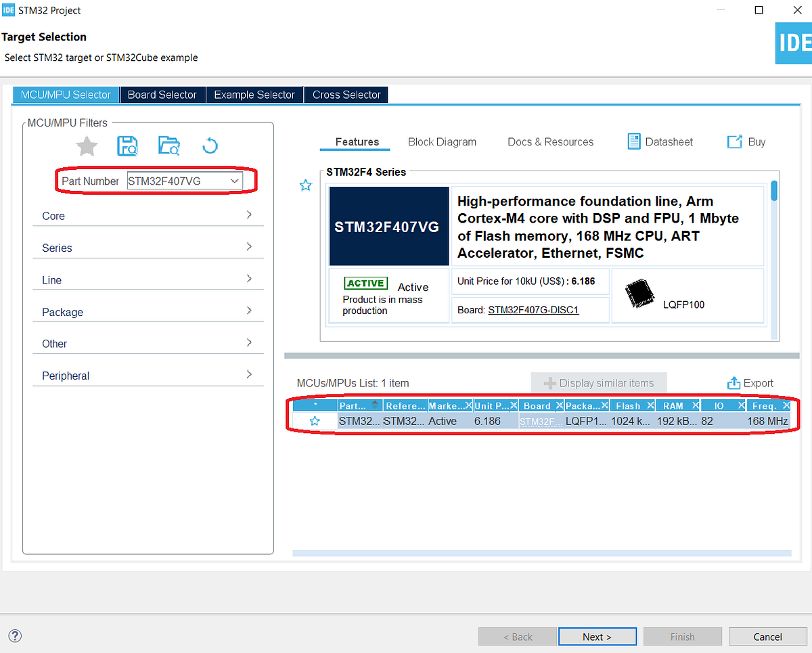
Task: Open the help question mark
Action: (x=14, y=636)
